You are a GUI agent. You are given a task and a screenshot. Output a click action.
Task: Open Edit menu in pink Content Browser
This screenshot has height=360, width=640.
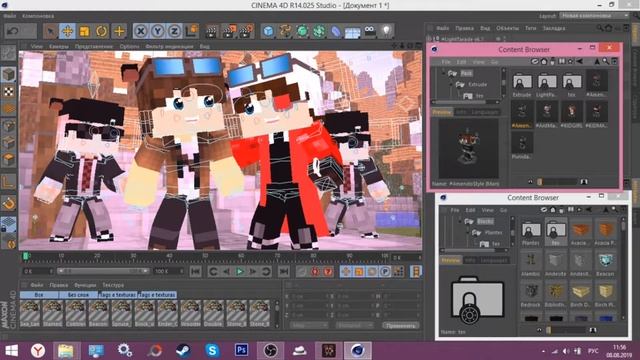[461, 62]
